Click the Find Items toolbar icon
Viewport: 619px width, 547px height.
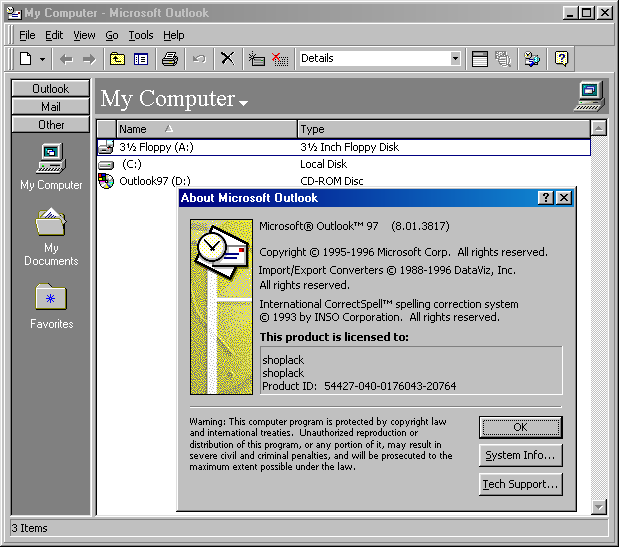(x=532, y=59)
